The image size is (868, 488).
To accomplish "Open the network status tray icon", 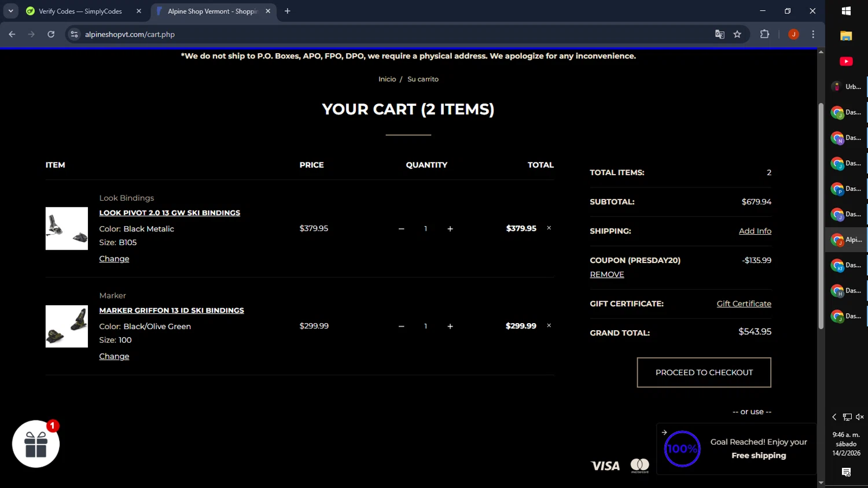I will tap(847, 417).
